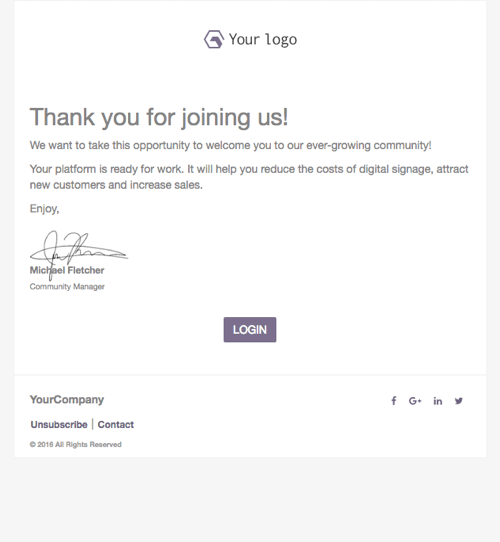Visit the LinkedIn icon link
The width and height of the screenshot is (500, 542).
point(437,401)
